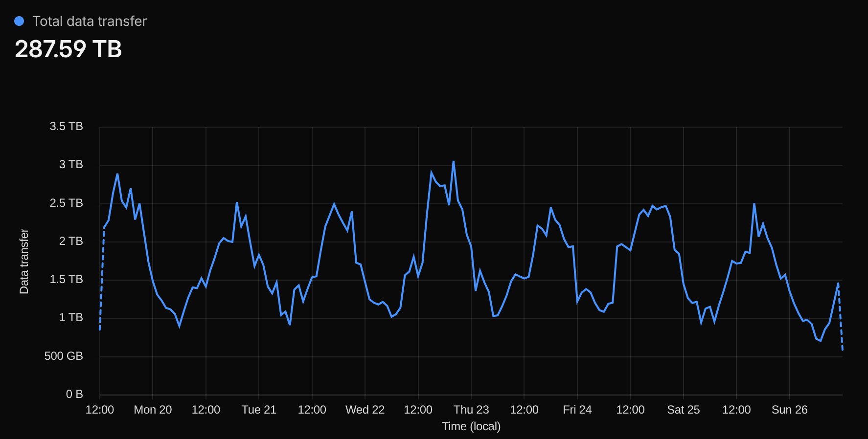
Task: Click the vertical 'Data transfer' axis title
Action: 24,261
